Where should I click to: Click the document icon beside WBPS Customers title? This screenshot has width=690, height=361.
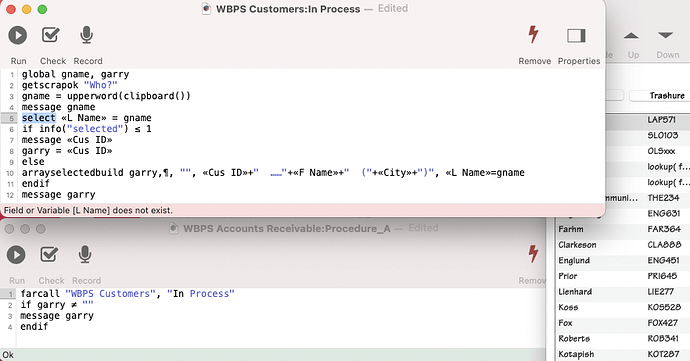pos(206,9)
